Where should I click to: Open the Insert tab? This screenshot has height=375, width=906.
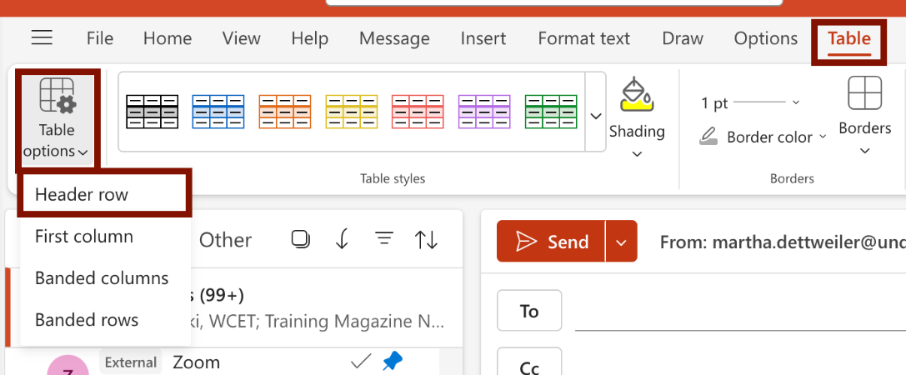(483, 39)
